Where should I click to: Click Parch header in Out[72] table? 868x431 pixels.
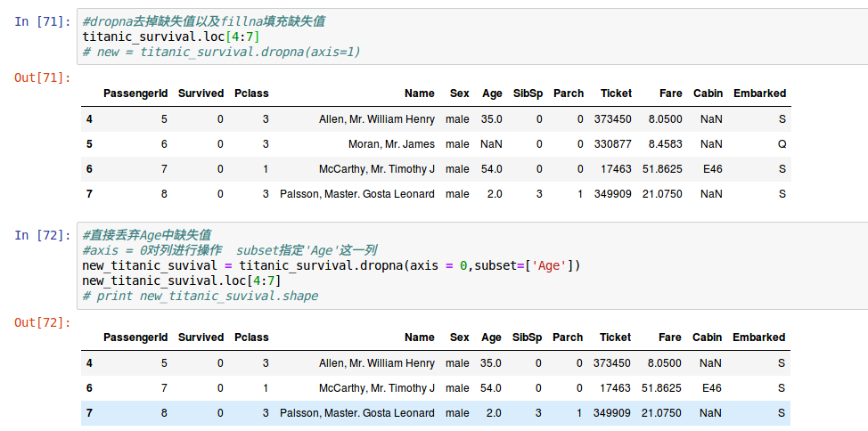tap(568, 337)
